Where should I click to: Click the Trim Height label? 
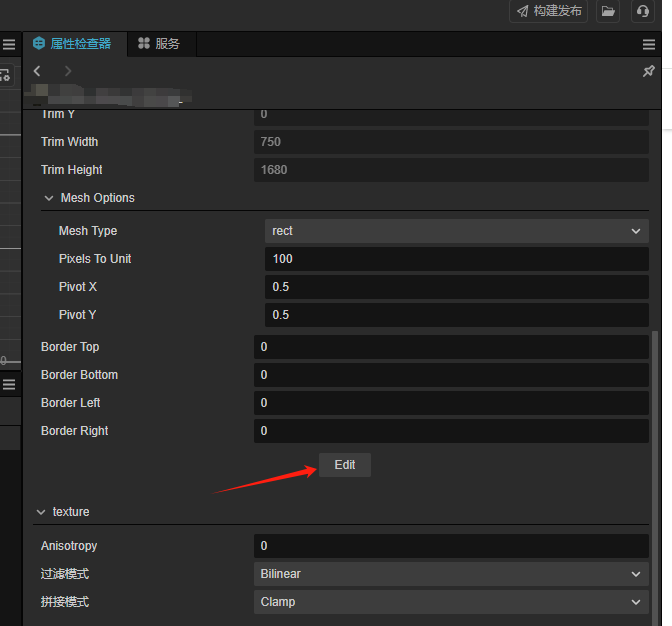(x=72, y=170)
